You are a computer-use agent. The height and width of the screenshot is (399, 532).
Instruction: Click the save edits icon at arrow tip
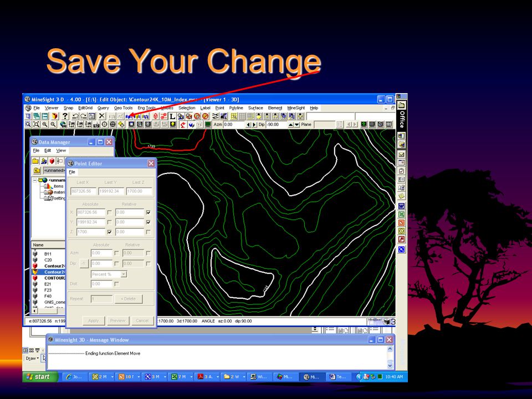(129, 116)
